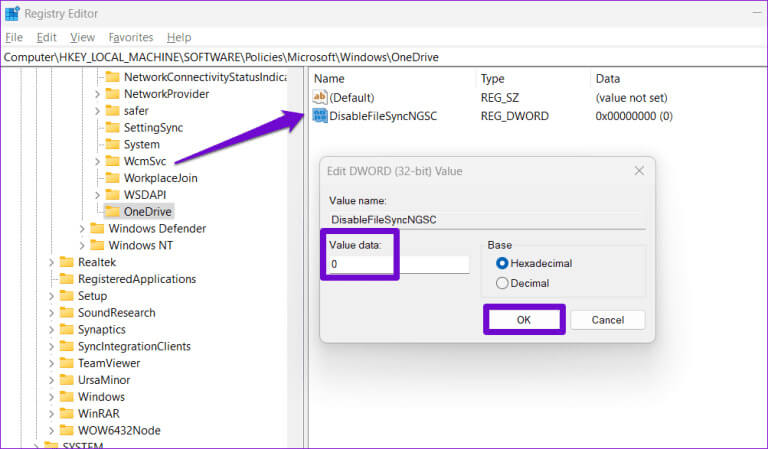Viewport: 768px width, 449px height.
Task: Expand the Setup key
Action: 51,296
